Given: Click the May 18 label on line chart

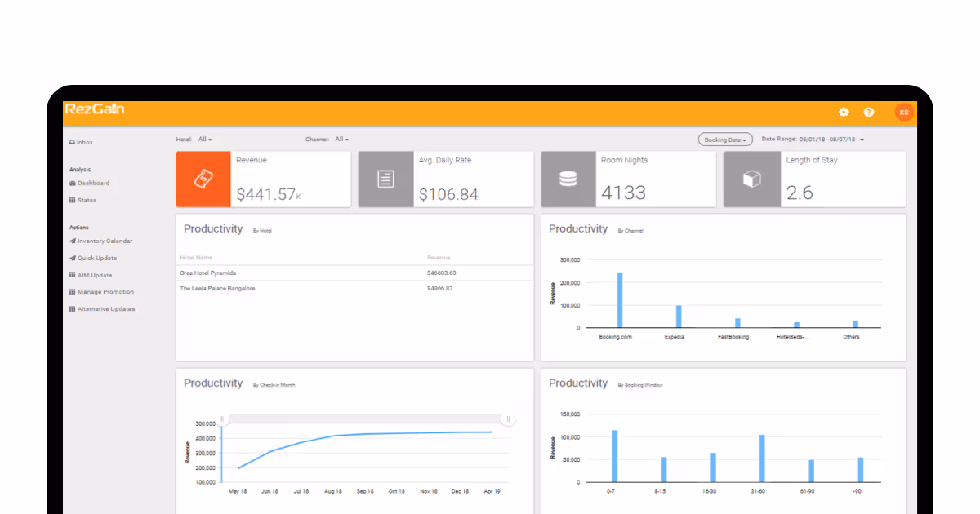Looking at the screenshot, I should (x=238, y=491).
